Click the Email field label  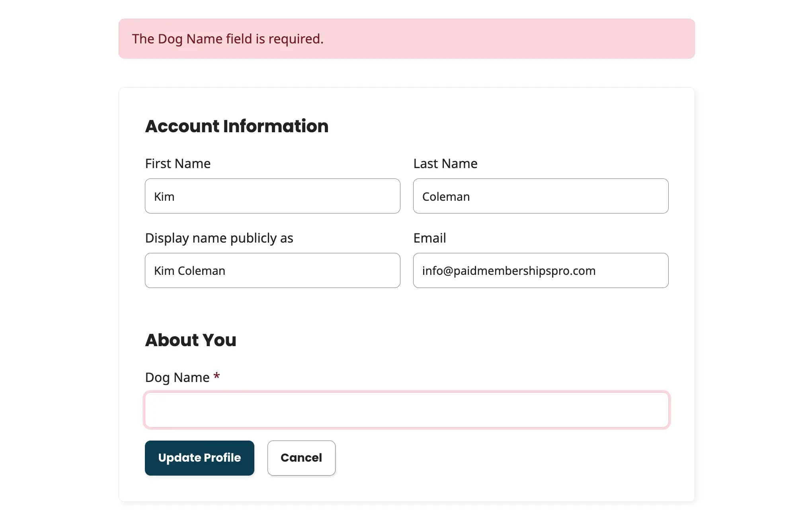click(x=429, y=238)
